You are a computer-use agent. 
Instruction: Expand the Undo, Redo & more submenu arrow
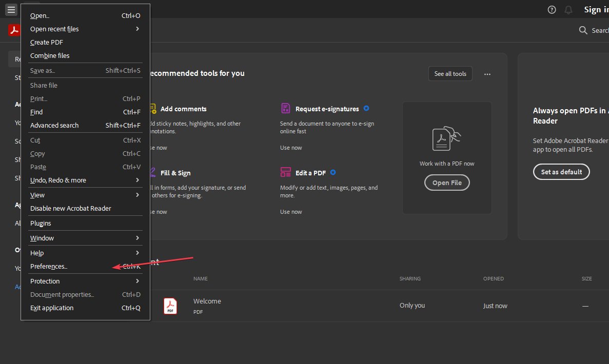pos(137,180)
